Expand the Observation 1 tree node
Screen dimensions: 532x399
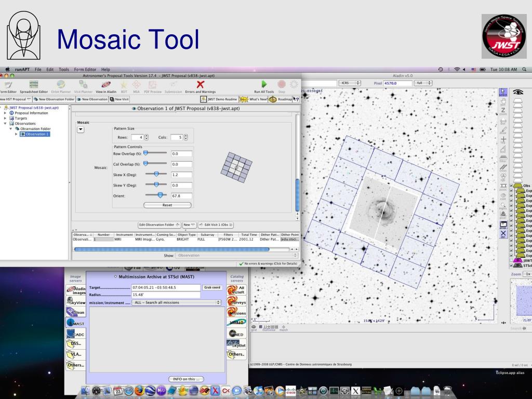16,134
